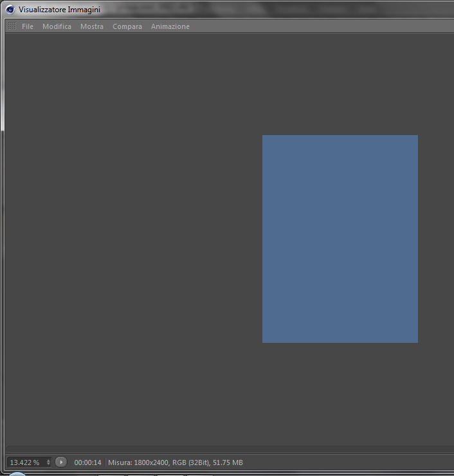The width and height of the screenshot is (454, 476).
Task: Click the Misura 1800x2400 size info text
Action: pyautogui.click(x=176, y=462)
